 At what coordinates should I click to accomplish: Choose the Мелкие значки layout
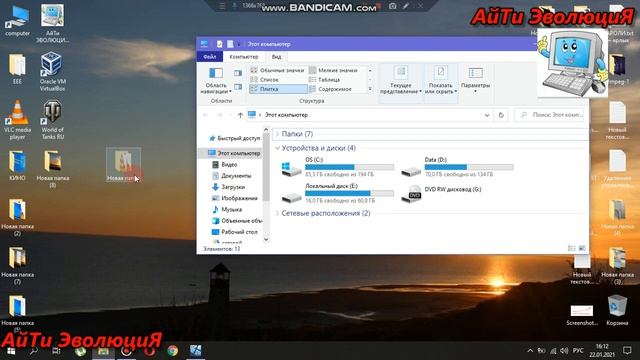(333, 70)
